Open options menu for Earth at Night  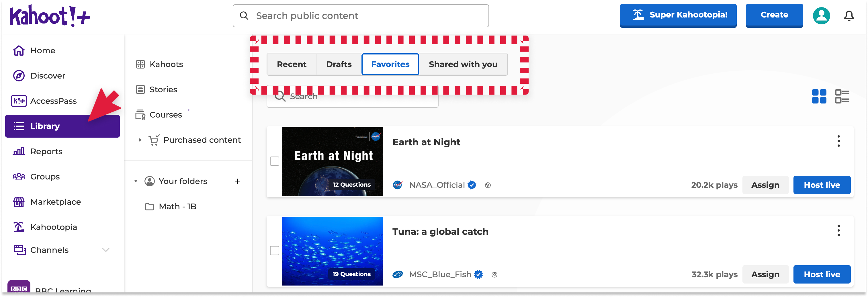click(838, 141)
